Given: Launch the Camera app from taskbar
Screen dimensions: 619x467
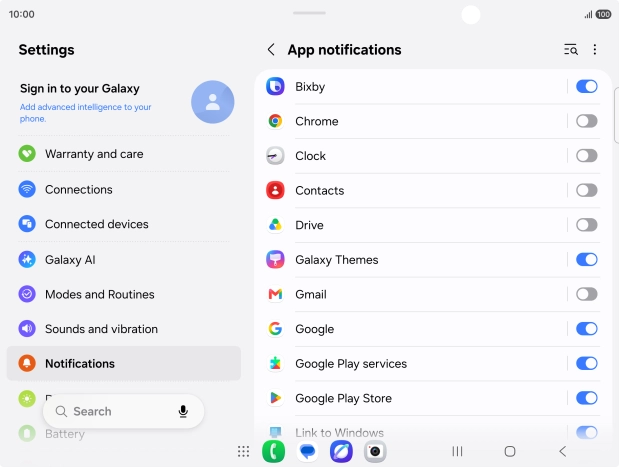Looking at the screenshot, I should pos(375,451).
